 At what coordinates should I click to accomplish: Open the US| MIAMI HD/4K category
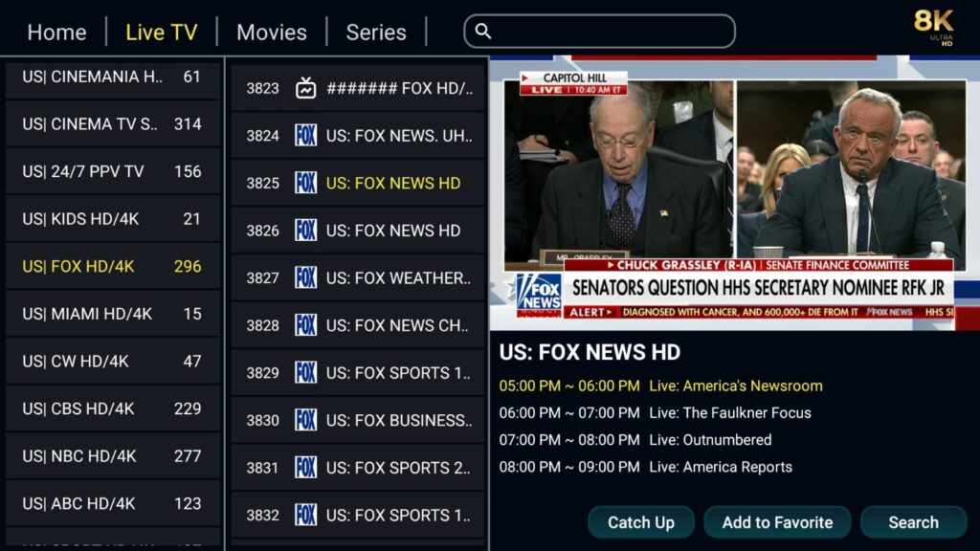tap(113, 314)
